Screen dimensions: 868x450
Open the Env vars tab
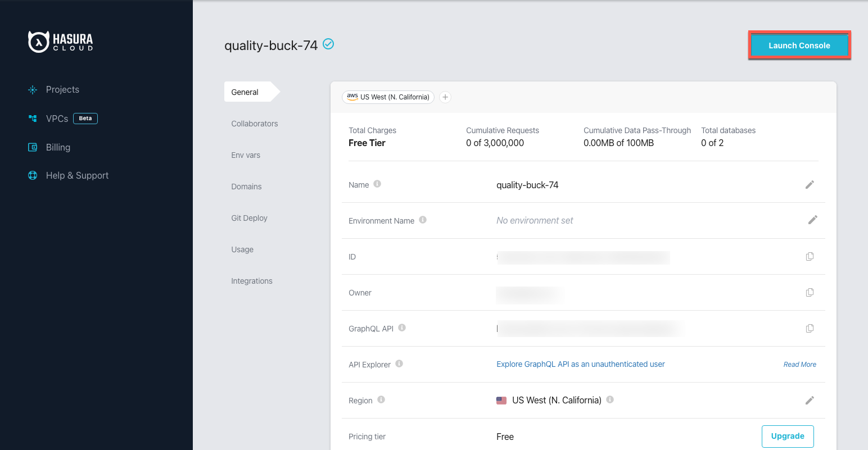246,155
